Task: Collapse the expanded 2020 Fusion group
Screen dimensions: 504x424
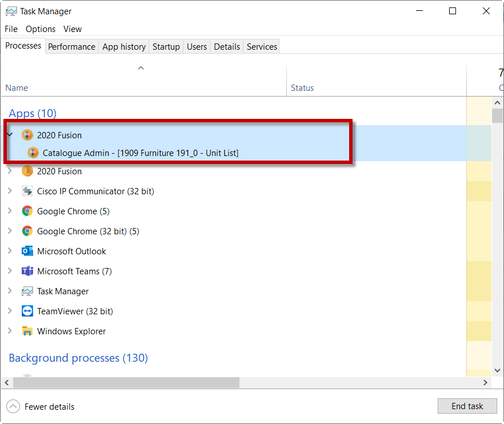Action: 10,134
